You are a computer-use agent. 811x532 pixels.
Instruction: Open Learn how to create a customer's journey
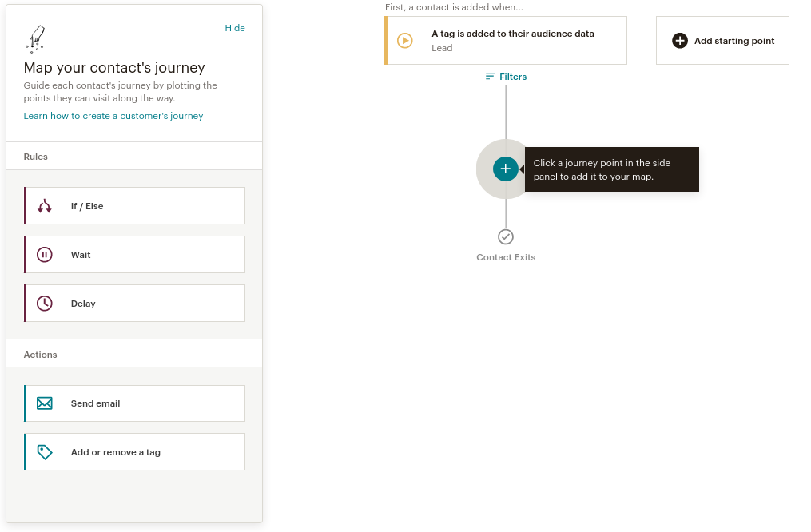click(x=113, y=116)
